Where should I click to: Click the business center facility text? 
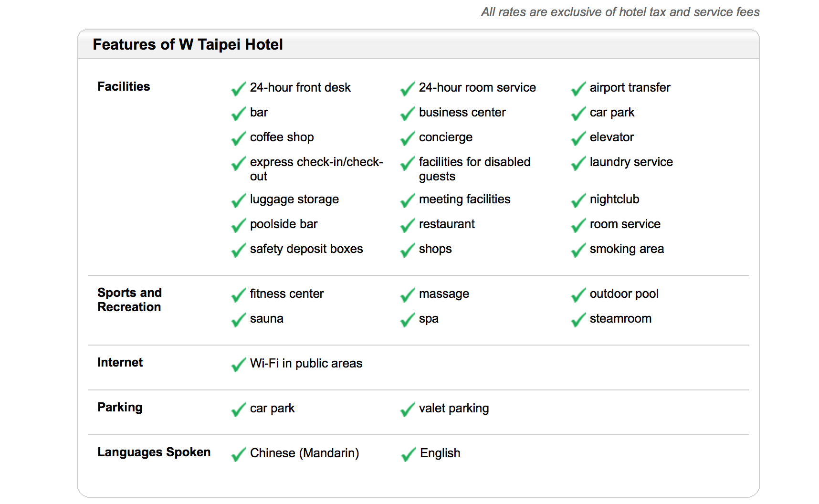462,112
